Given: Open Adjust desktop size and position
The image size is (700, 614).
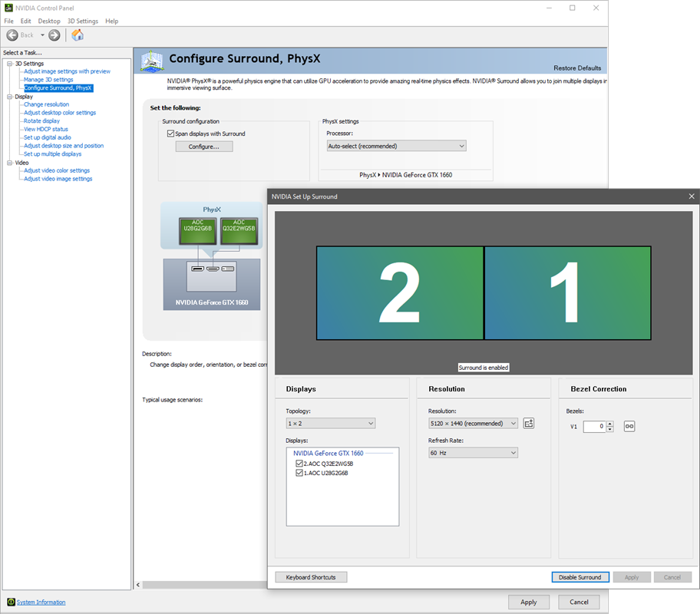Looking at the screenshot, I should click(x=64, y=146).
